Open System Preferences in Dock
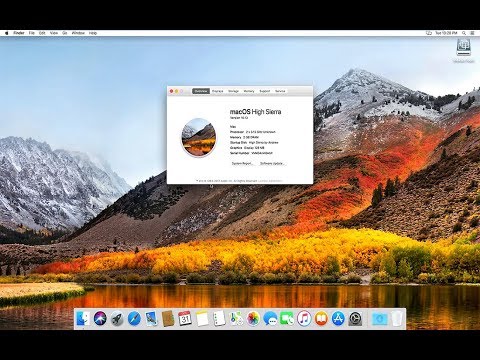This screenshot has height=360, width=480. point(355,319)
